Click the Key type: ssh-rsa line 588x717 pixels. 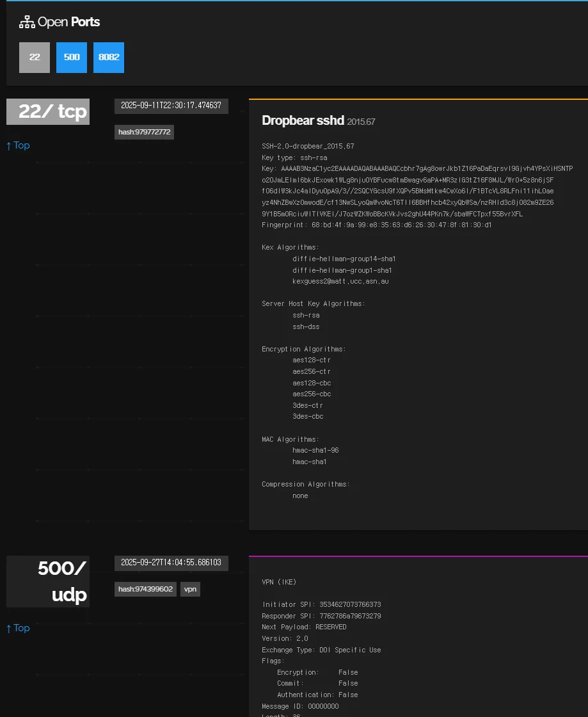coord(294,157)
